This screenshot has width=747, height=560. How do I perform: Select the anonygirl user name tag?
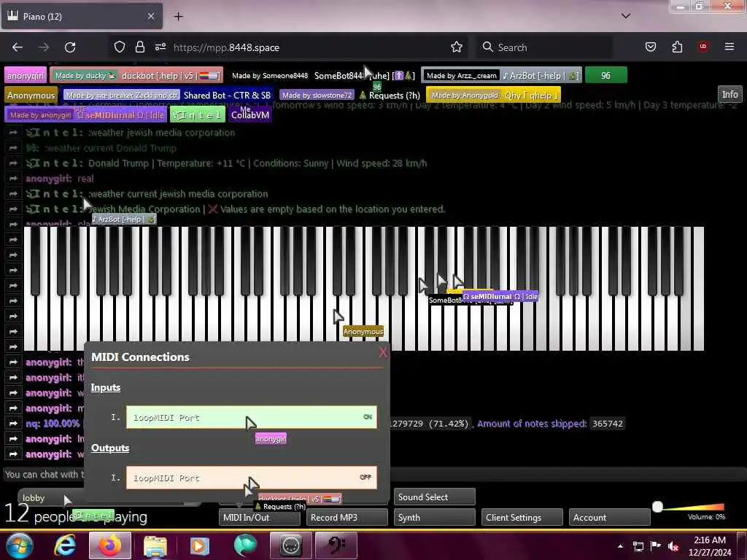pos(26,75)
